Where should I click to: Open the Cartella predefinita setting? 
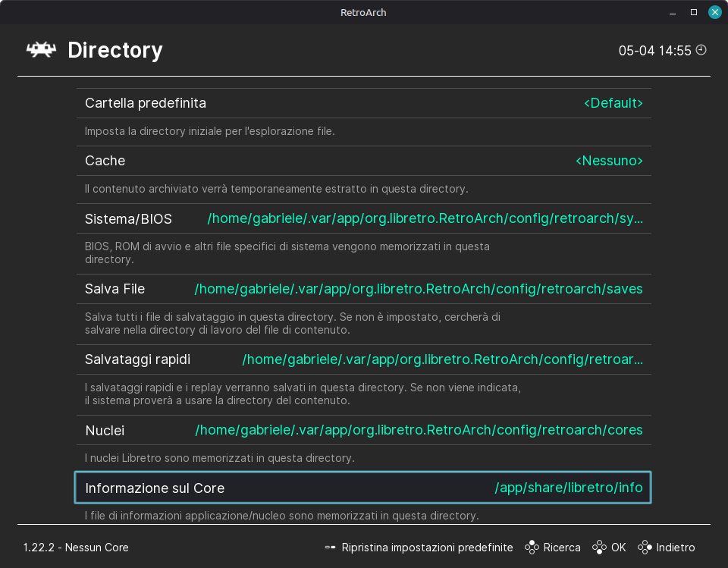363,103
